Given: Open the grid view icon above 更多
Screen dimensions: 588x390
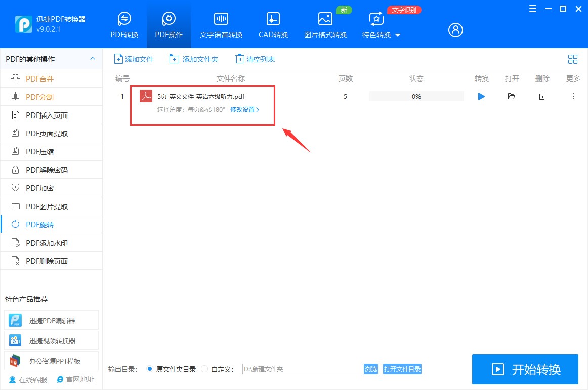Looking at the screenshot, I should tap(573, 59).
